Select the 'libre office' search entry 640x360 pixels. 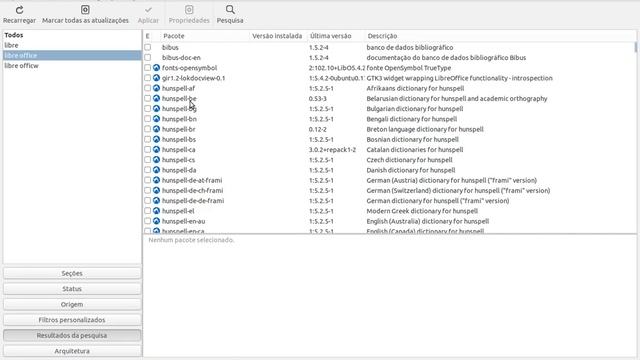tap(72, 56)
